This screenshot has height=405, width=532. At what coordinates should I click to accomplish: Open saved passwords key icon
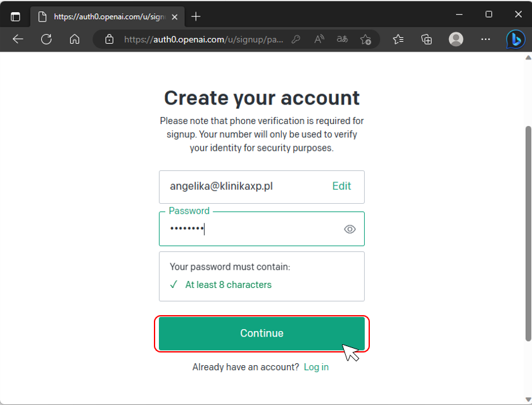(x=296, y=39)
